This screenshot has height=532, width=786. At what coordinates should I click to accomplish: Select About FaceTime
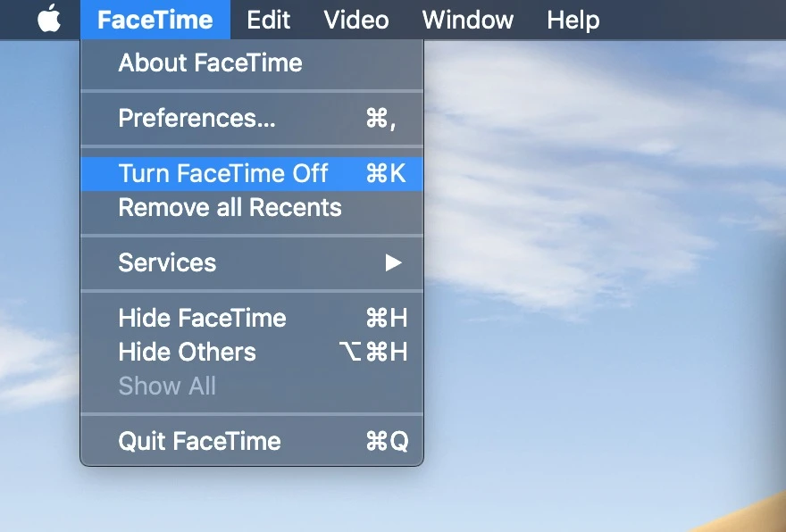(210, 63)
